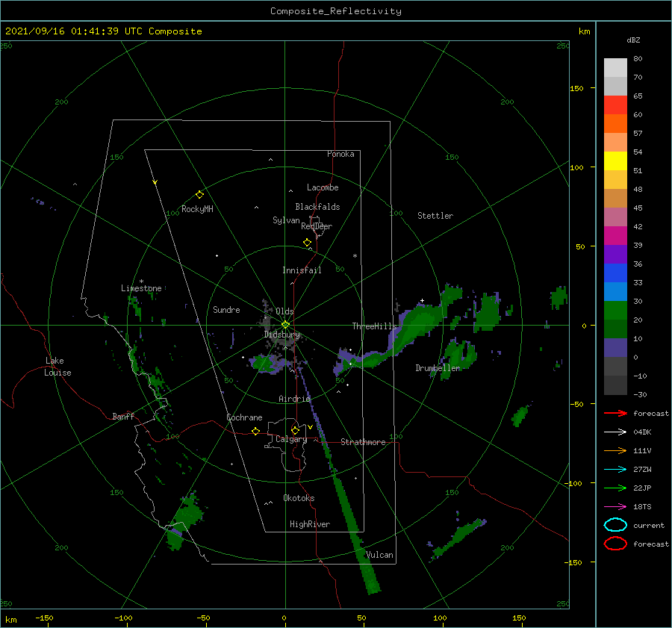
Task: Click the 80 dBZ light gray swatch
Action: click(615, 68)
